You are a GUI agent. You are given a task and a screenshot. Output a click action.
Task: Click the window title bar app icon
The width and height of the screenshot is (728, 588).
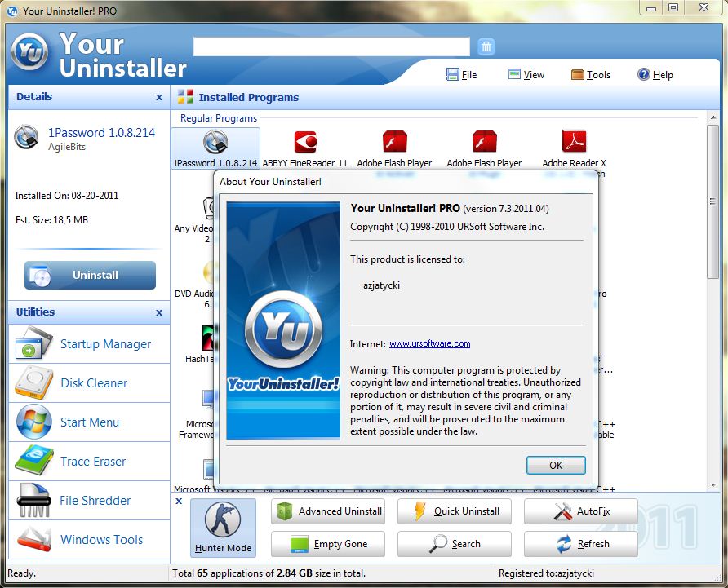click(x=12, y=11)
